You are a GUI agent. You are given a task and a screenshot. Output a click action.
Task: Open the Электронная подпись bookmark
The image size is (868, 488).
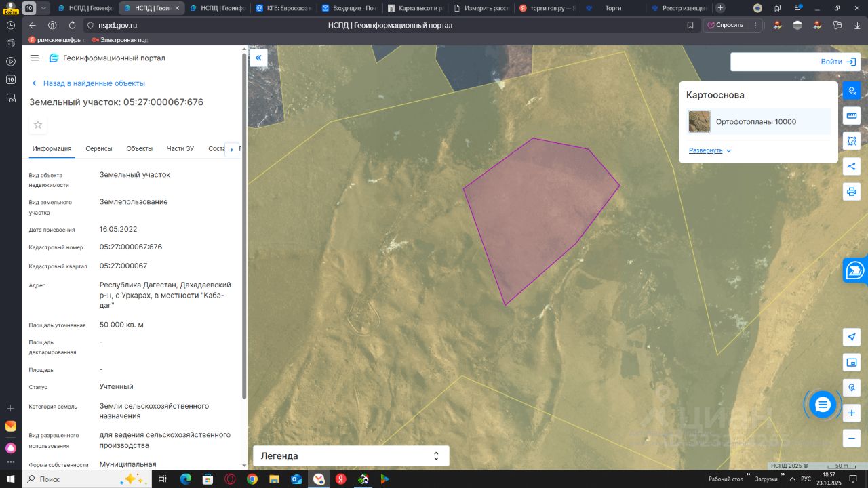(x=120, y=40)
